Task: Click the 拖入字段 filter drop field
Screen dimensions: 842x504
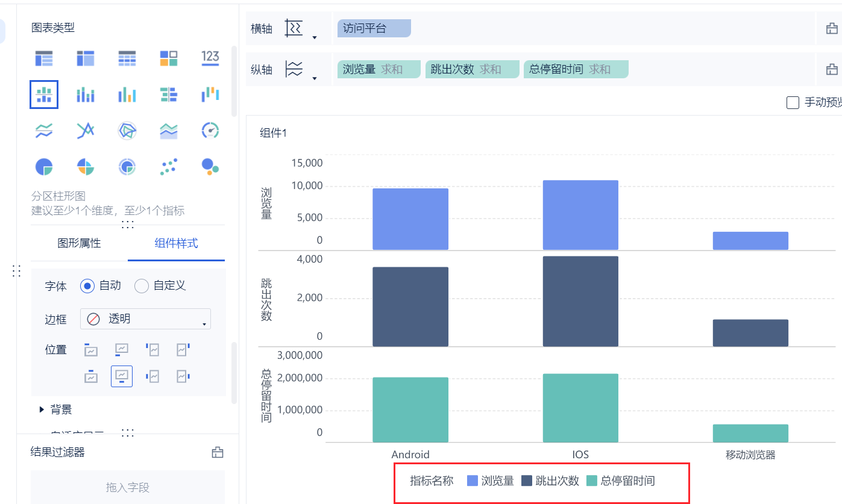Action: point(128,487)
